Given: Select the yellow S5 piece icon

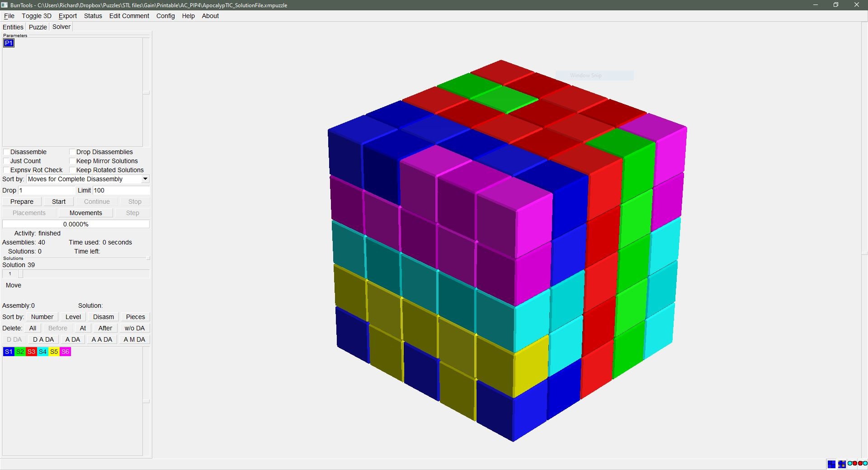Looking at the screenshot, I should click(x=54, y=352).
